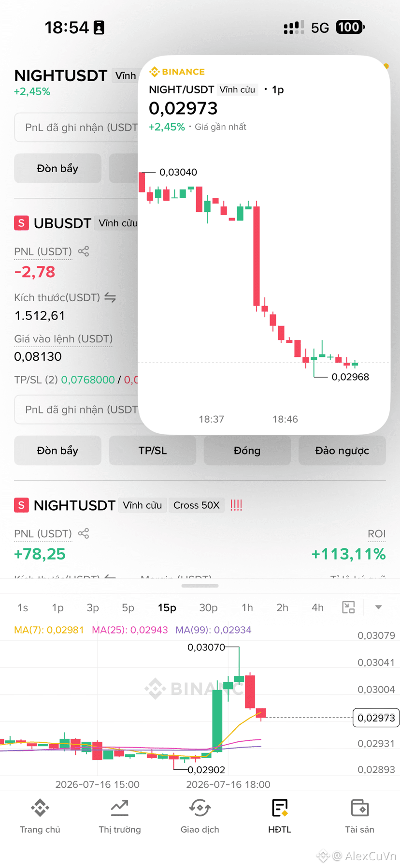Open Thị trường markets icon
Viewport: 400px width, 868px height.
[x=119, y=808]
